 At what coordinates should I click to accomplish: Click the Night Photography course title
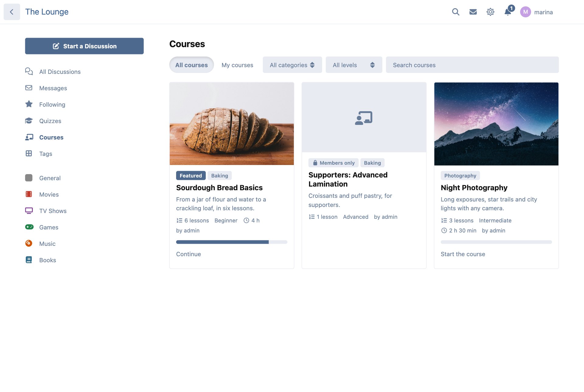pyautogui.click(x=474, y=187)
